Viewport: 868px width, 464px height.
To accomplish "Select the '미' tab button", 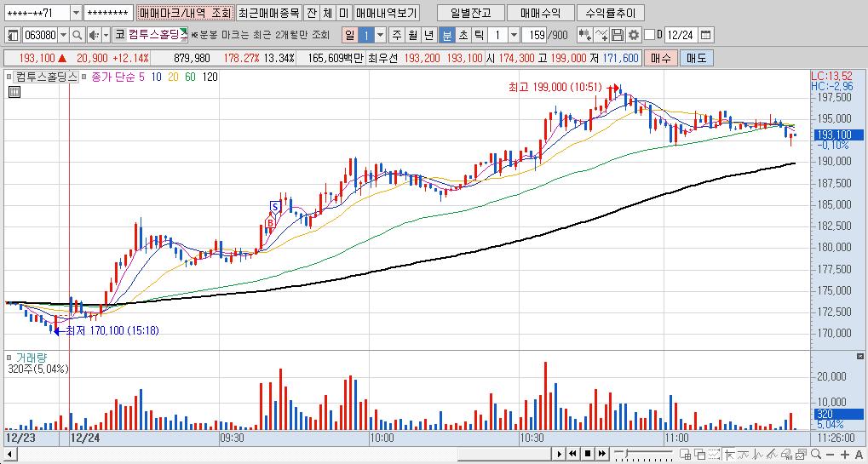I will [343, 13].
